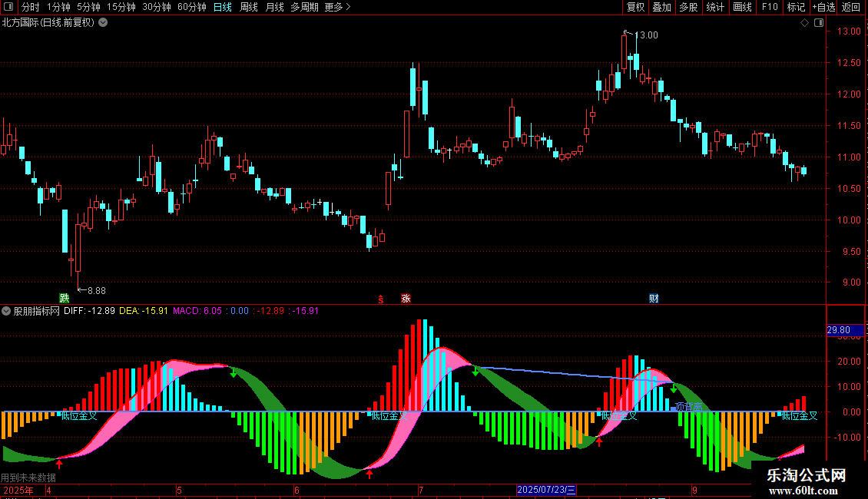Open the indicator settings circle before 股朋指标网

pos(6,311)
